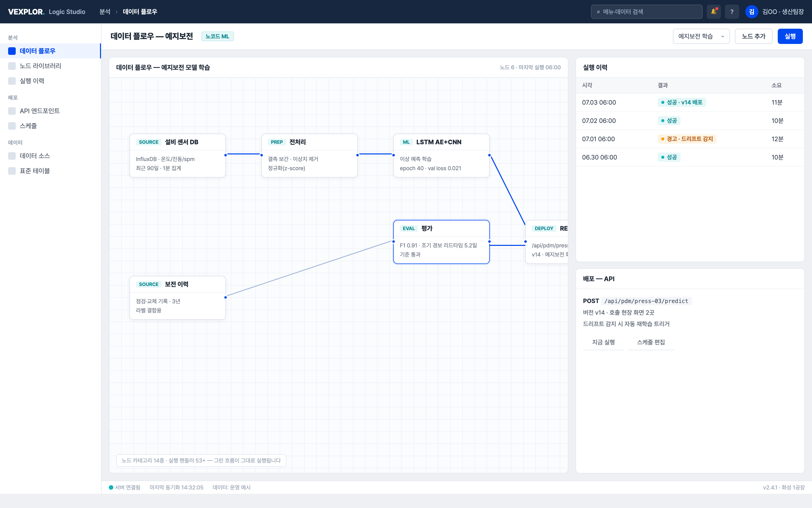Screen dimensions: 812x508
Task: Click the 07.03 06:00 run row
Action: (x=690, y=102)
